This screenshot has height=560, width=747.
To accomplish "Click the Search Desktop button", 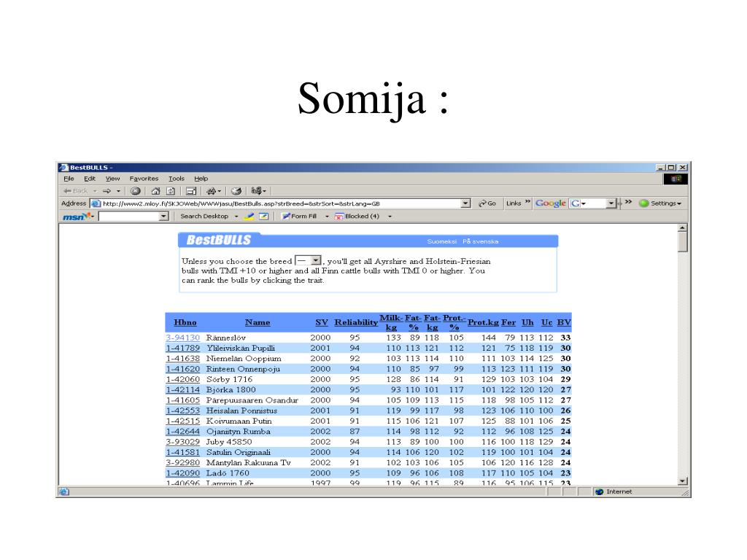I will [204, 216].
